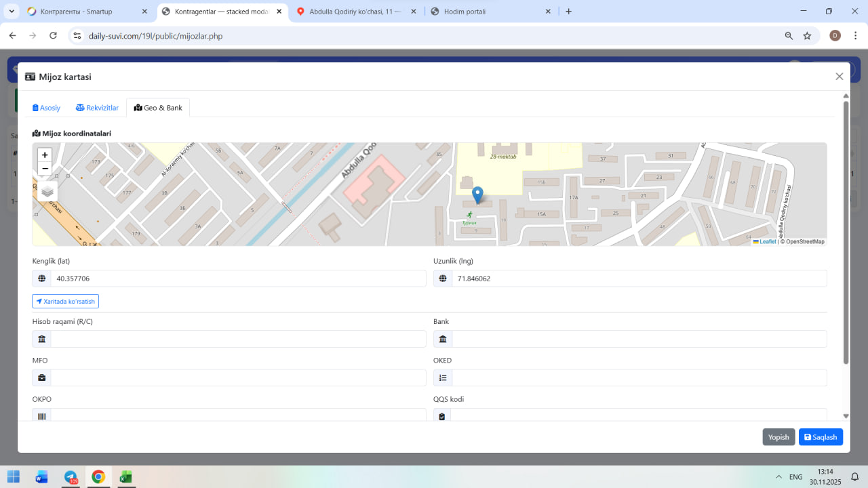Open Excel from the taskbar

tap(125, 477)
